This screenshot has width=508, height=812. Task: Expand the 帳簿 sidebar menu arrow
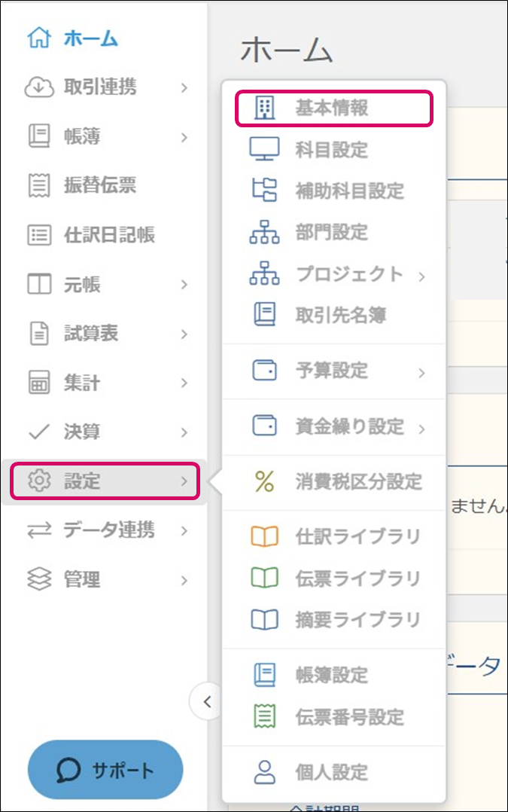(184, 137)
